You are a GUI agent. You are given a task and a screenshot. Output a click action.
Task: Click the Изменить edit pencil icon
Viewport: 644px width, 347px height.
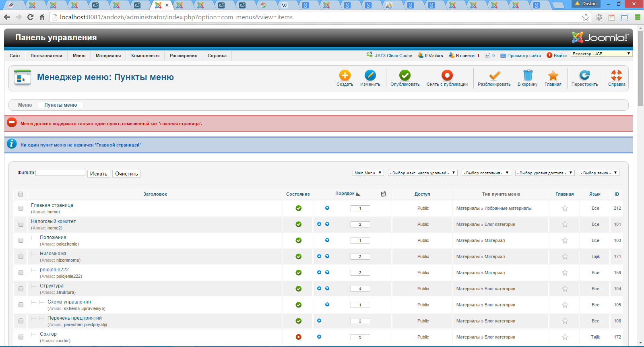[370, 75]
